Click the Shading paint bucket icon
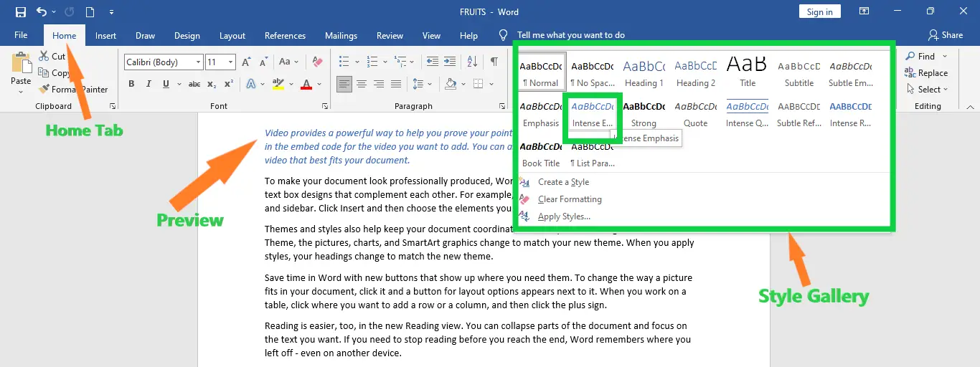The image size is (980, 367). pyautogui.click(x=450, y=84)
